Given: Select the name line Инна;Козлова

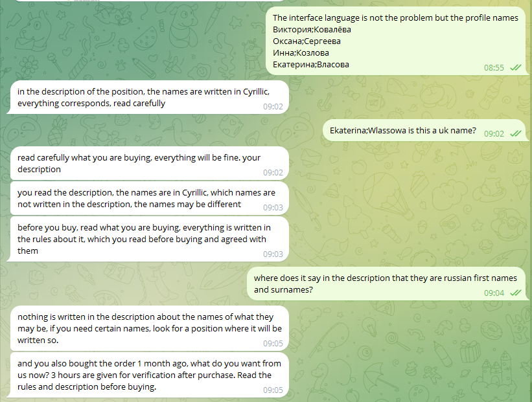Looking at the screenshot, I should pos(301,53).
